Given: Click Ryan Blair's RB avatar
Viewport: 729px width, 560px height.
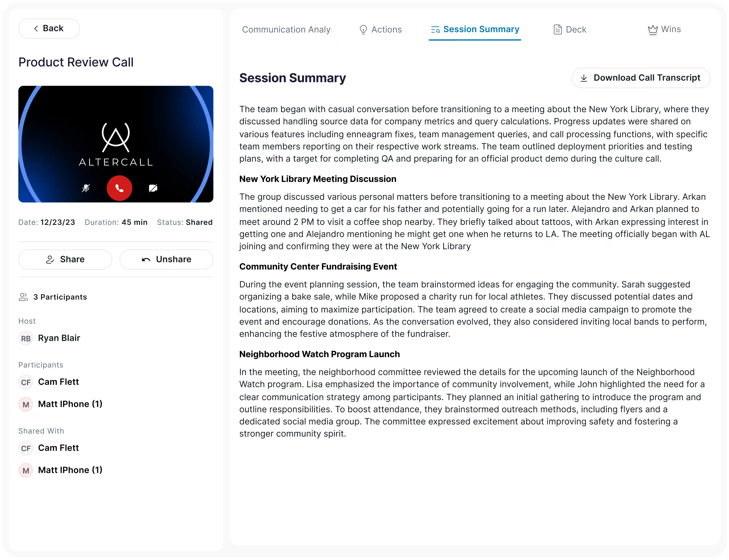Looking at the screenshot, I should pyautogui.click(x=26, y=338).
